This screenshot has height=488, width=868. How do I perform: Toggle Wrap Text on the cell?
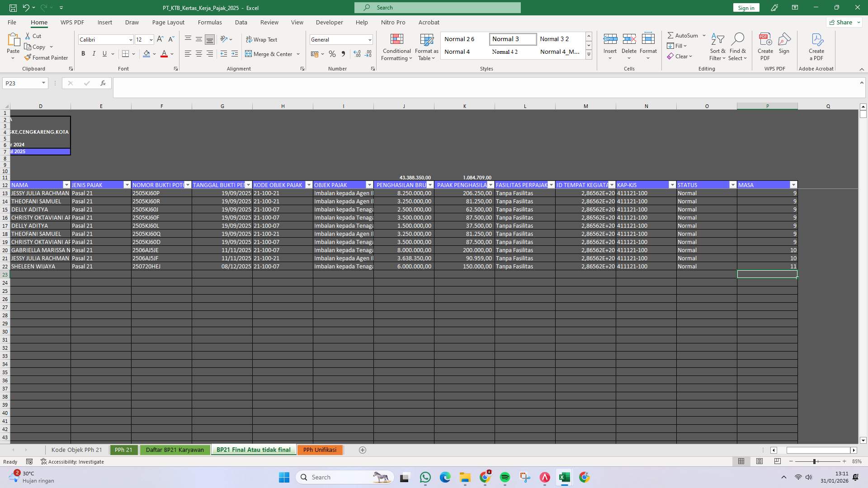(x=262, y=39)
